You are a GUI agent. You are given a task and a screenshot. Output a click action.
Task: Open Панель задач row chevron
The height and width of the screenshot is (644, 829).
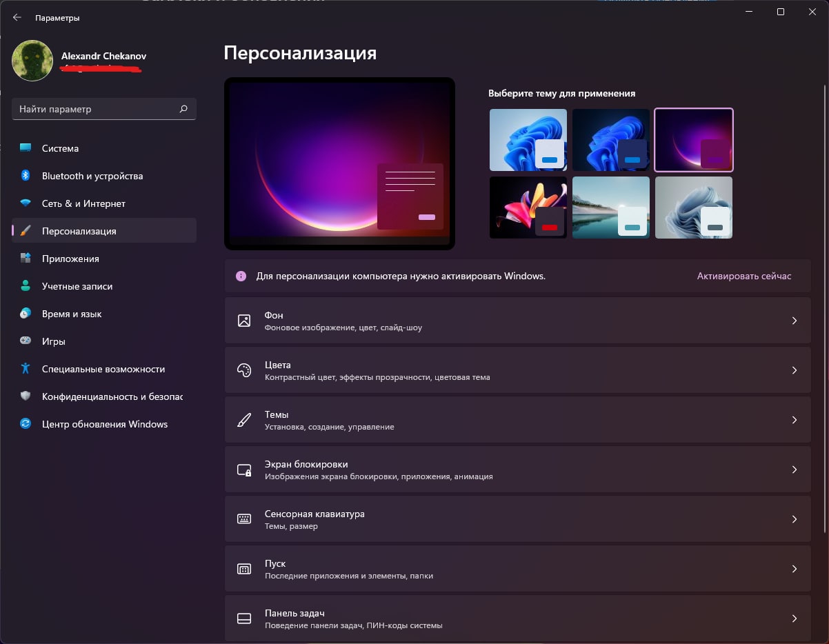pyautogui.click(x=794, y=618)
